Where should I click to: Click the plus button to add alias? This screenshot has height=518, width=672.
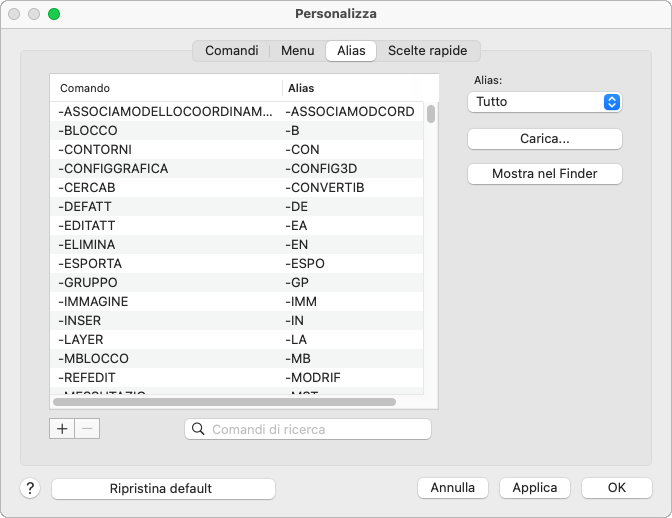point(62,428)
